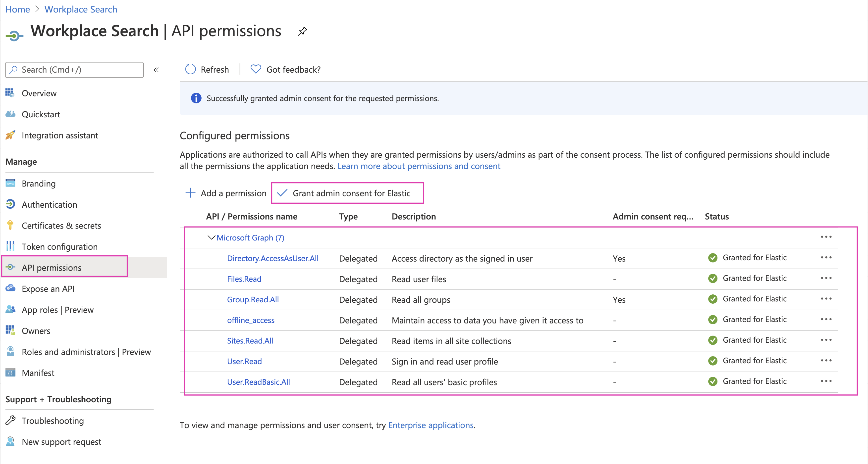The height and width of the screenshot is (464, 868).
Task: Open the Manifest page
Action: (38, 373)
